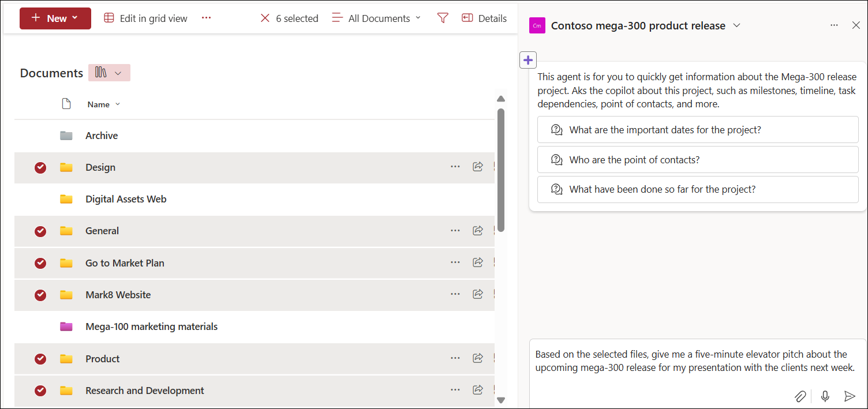Screen dimensions: 868x409
Task: Uncheck the Product folder selection
Action: tap(40, 358)
